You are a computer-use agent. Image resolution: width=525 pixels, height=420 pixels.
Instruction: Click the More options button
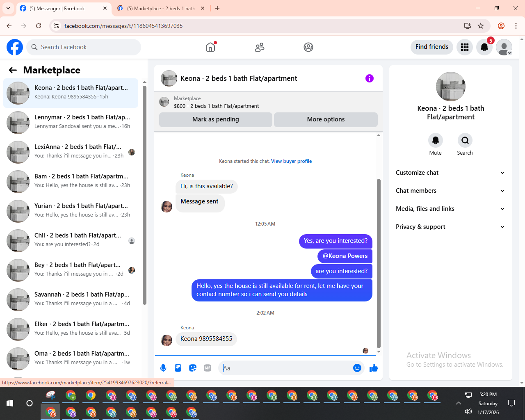pos(326,119)
